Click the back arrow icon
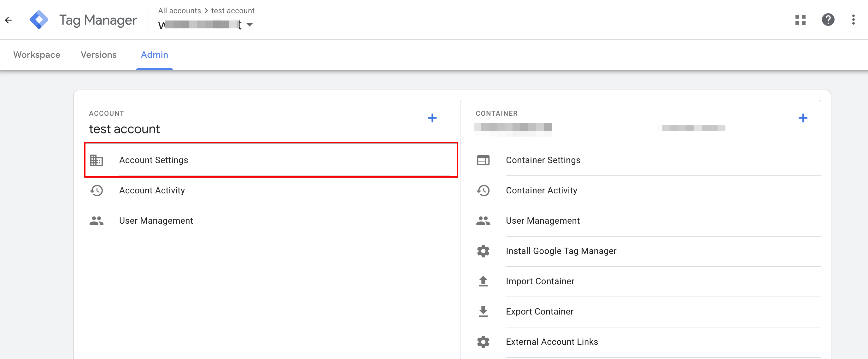This screenshot has width=868, height=359. [x=9, y=20]
